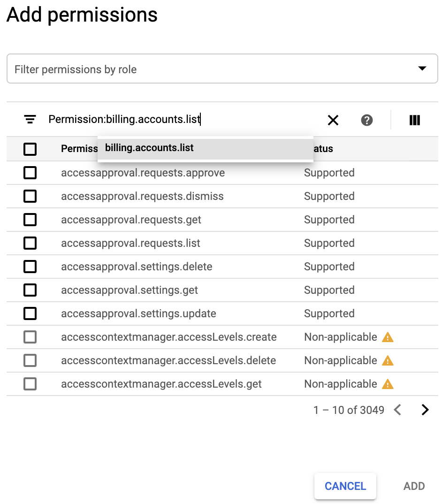The width and height of the screenshot is (442, 504).
Task: Click in the Permission filter text field
Action: tap(183, 119)
